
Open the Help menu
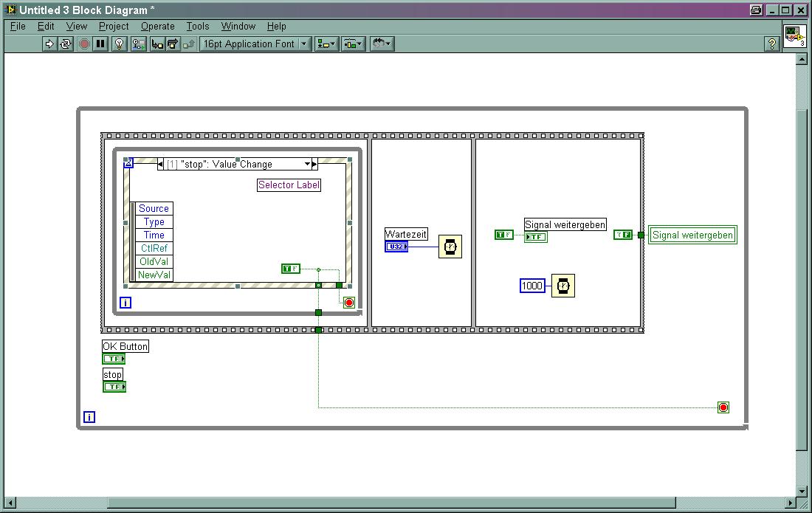point(276,27)
